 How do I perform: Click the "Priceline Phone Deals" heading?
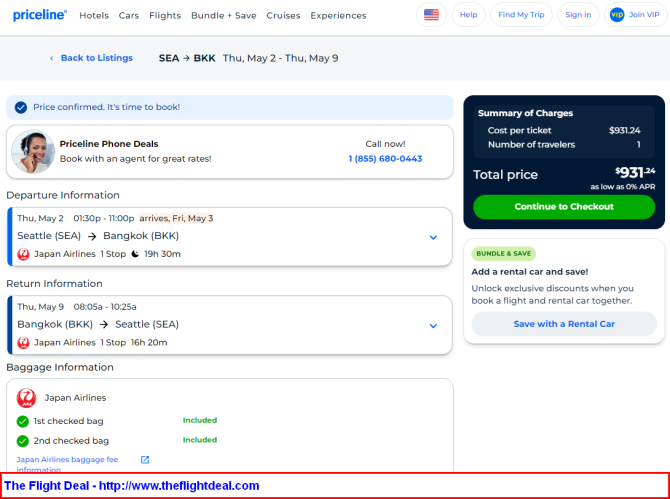109,144
